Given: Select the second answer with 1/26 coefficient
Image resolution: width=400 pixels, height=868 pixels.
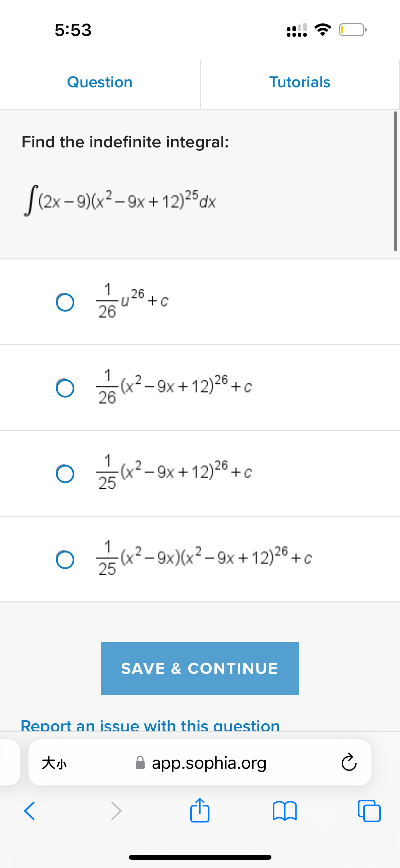Looking at the screenshot, I should pos(65,387).
